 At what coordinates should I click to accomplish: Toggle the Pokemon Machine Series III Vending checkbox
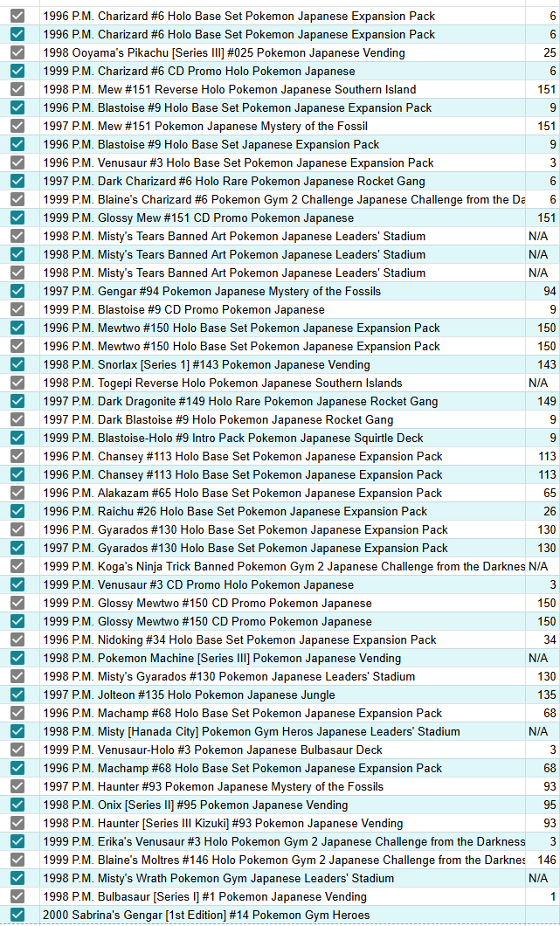click(17, 658)
